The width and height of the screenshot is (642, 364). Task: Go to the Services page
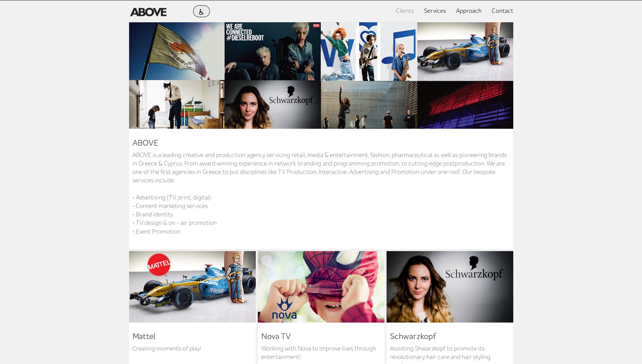coord(435,11)
